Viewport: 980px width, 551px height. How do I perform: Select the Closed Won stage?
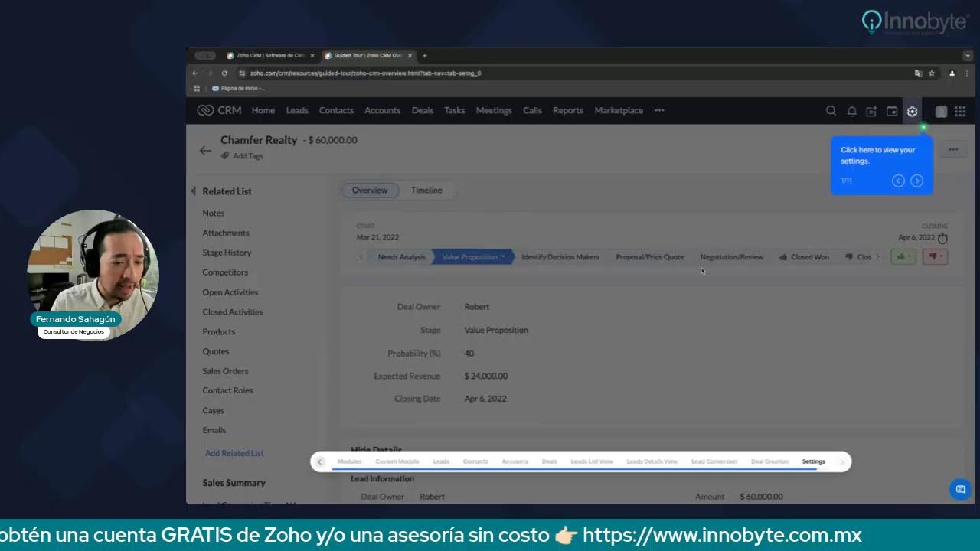pyautogui.click(x=805, y=257)
